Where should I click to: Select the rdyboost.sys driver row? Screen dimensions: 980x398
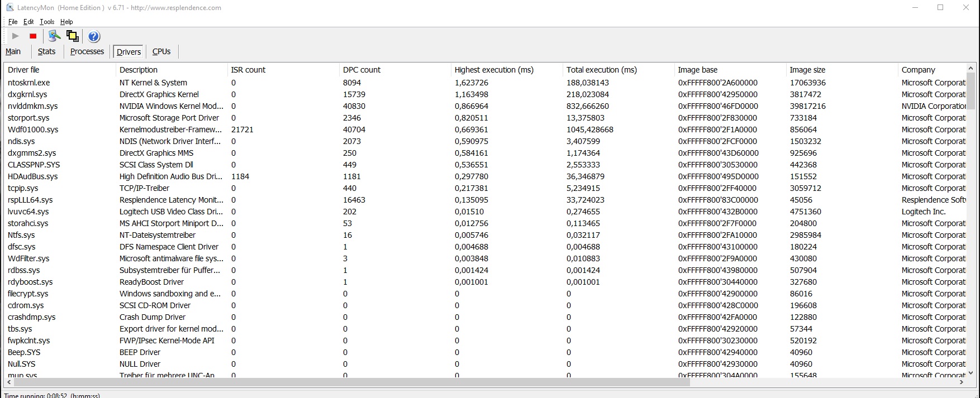click(x=486, y=282)
